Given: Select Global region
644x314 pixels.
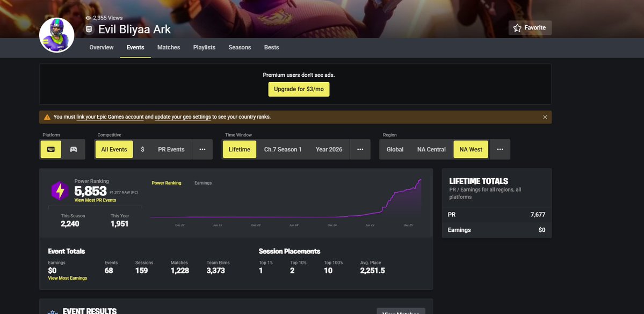Looking at the screenshot, I should click(x=395, y=149).
